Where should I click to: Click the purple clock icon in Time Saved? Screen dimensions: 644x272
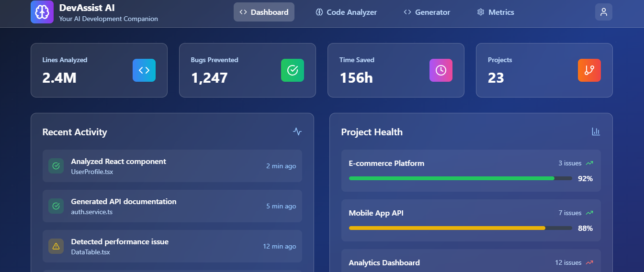[441, 70]
